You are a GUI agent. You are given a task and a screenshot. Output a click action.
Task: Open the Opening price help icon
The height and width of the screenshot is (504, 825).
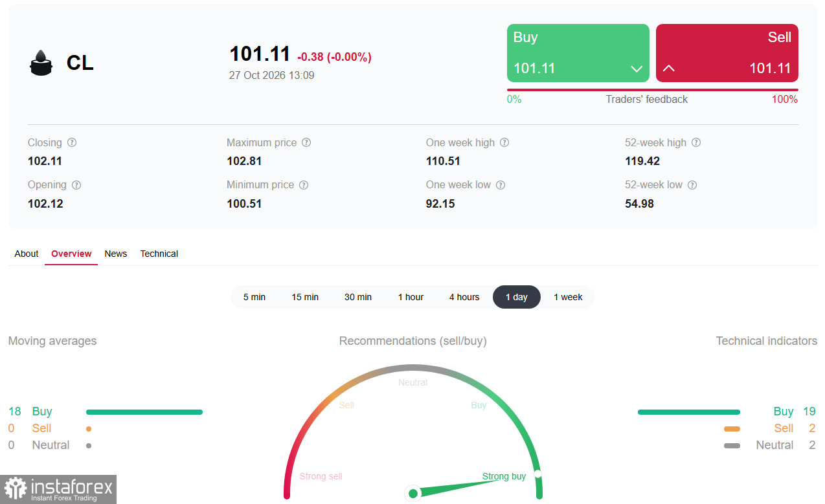tap(76, 185)
